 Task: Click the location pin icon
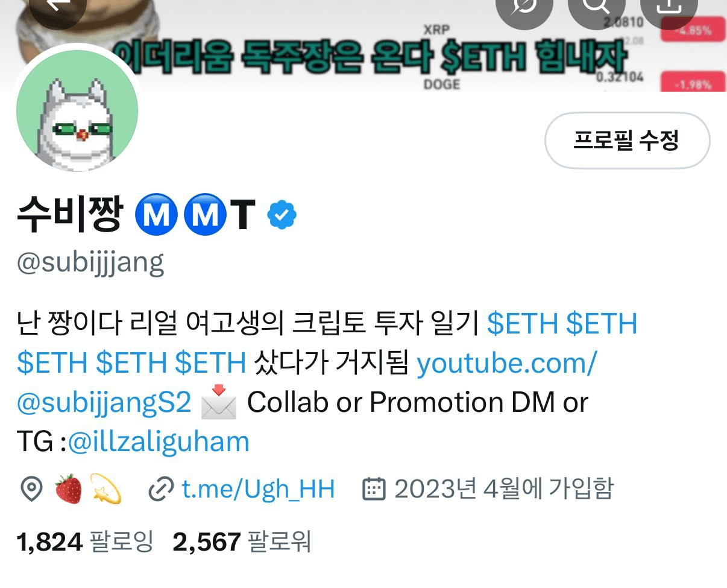(x=31, y=489)
